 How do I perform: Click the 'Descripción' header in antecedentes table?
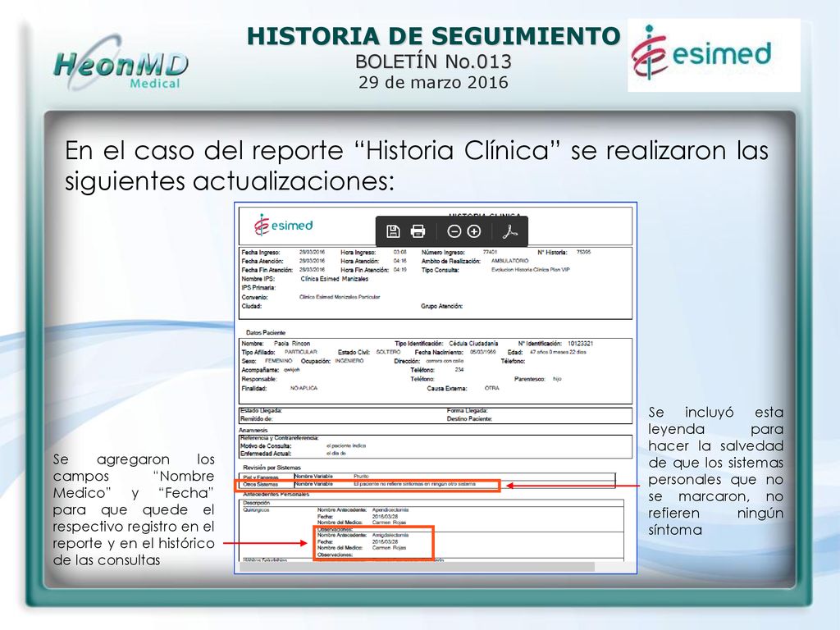(256, 503)
